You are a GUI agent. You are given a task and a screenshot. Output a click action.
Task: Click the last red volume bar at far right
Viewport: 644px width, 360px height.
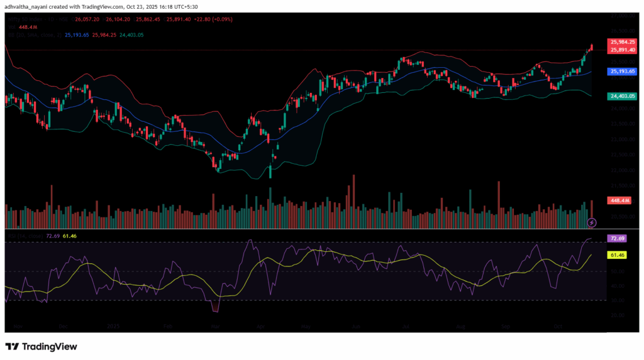point(592,209)
